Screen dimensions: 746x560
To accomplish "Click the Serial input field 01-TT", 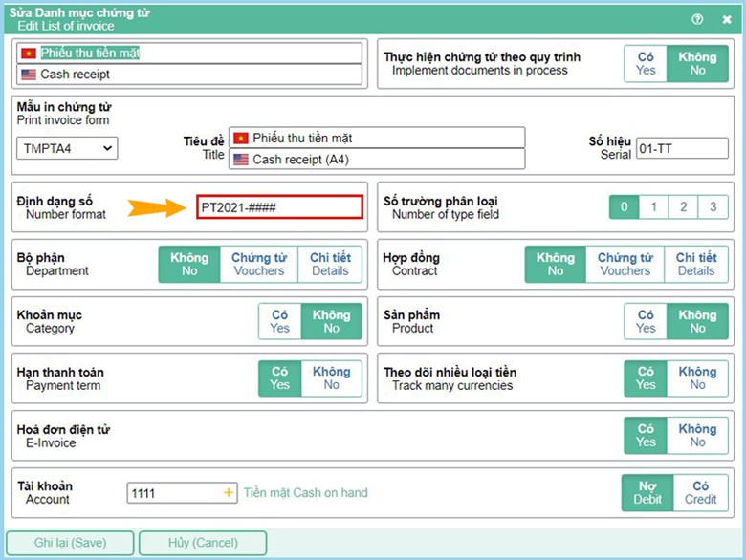I will pos(681,148).
